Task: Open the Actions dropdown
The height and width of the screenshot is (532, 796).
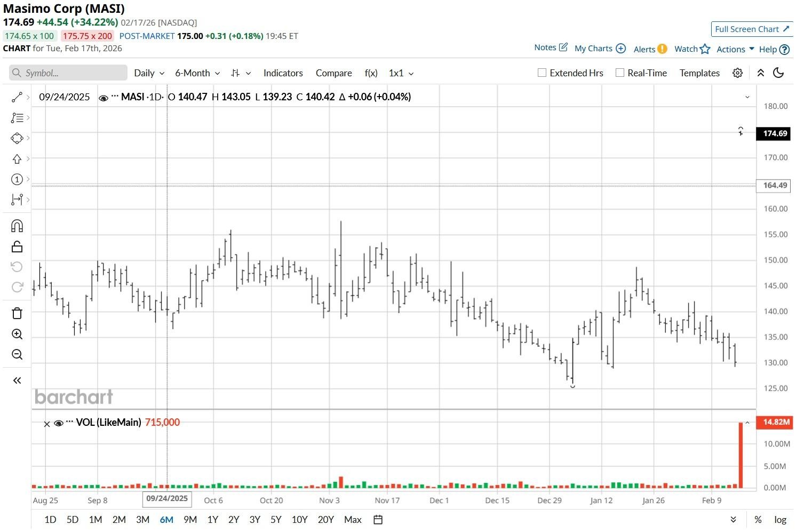Action: [735, 49]
